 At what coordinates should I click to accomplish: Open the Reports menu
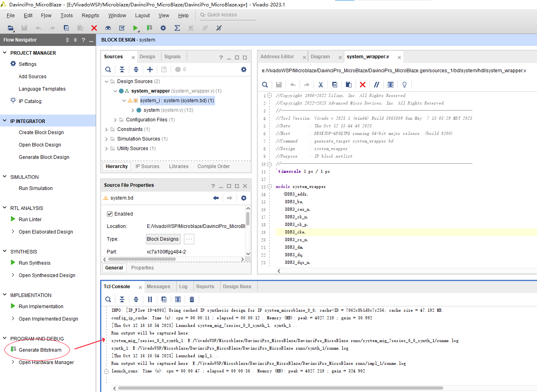tap(91, 16)
